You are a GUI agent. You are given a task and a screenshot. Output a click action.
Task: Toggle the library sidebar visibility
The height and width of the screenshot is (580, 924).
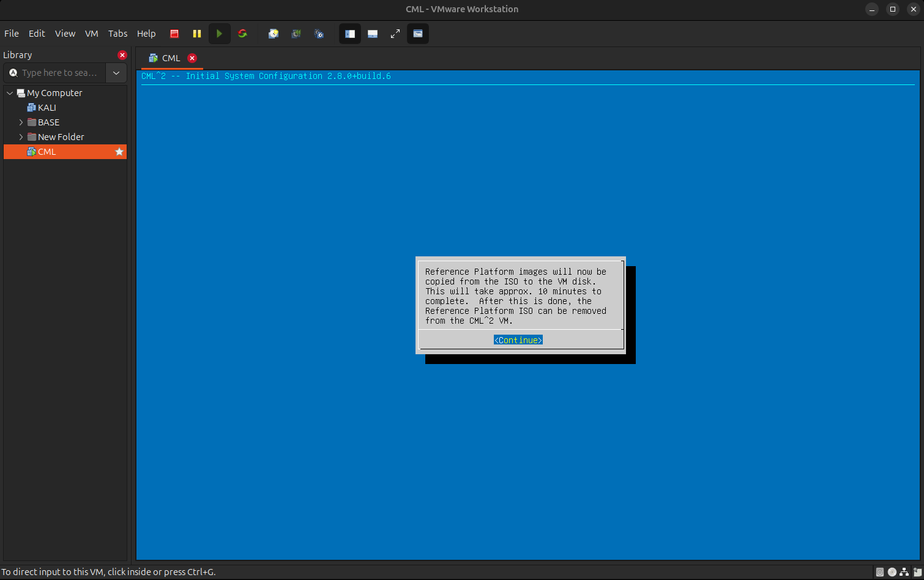point(350,34)
